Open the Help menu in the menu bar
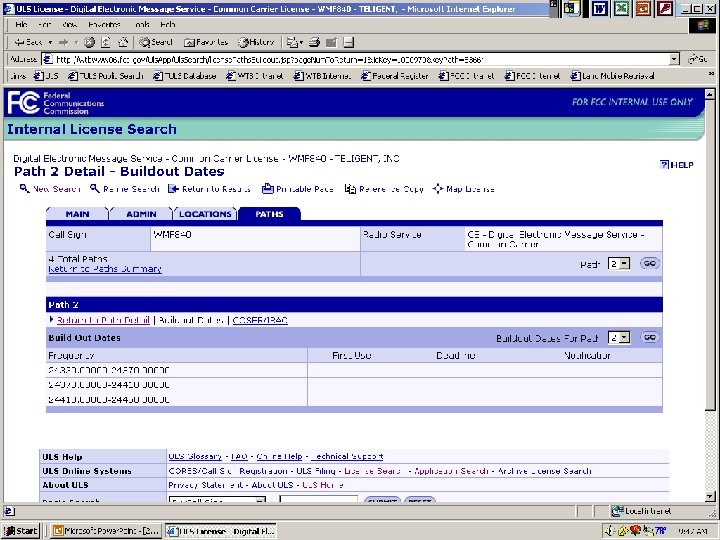 tap(168, 25)
